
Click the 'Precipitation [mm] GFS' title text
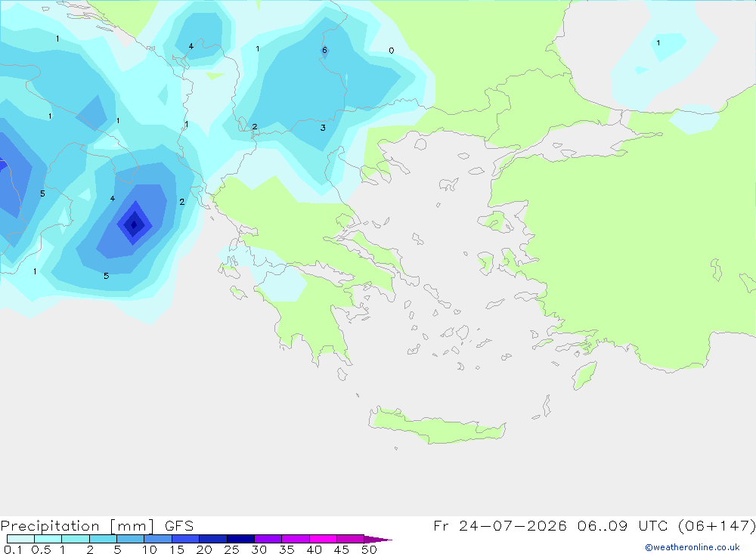[97, 526]
